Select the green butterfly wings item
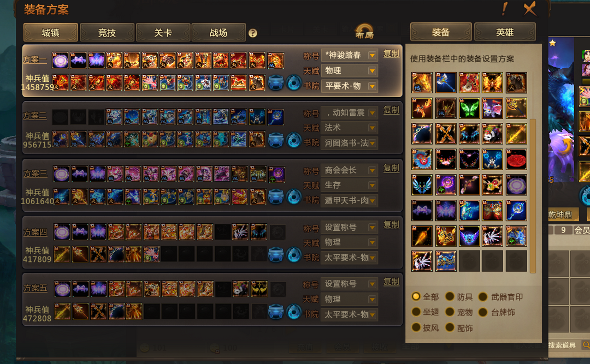The image size is (590, 364). [469, 108]
